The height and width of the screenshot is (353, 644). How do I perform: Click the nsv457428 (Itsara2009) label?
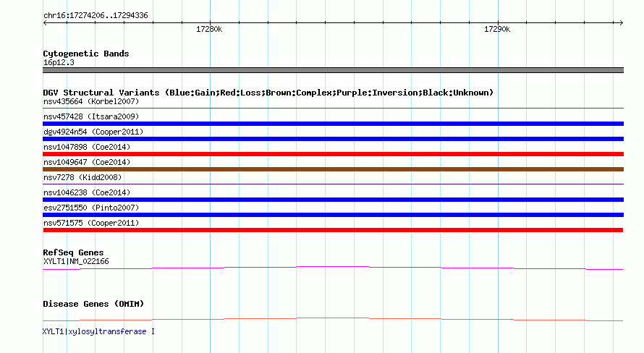(x=91, y=116)
